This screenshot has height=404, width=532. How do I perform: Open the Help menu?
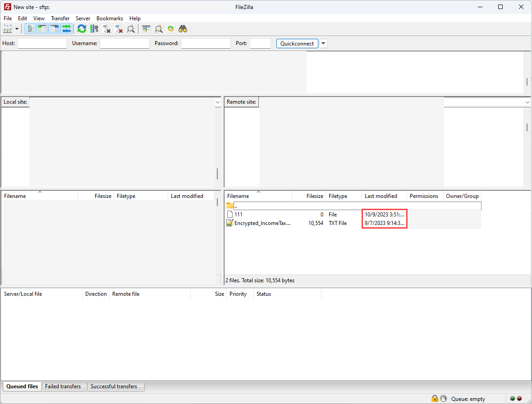[135, 18]
